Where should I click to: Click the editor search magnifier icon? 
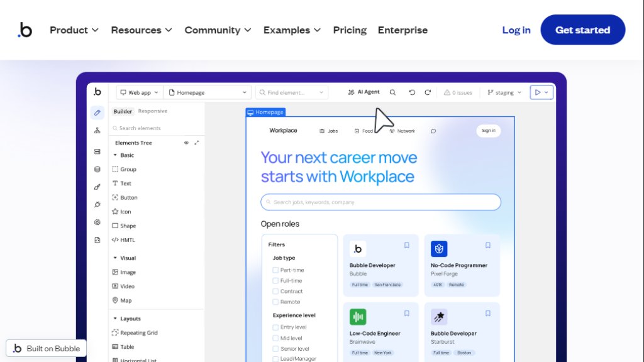pyautogui.click(x=392, y=92)
